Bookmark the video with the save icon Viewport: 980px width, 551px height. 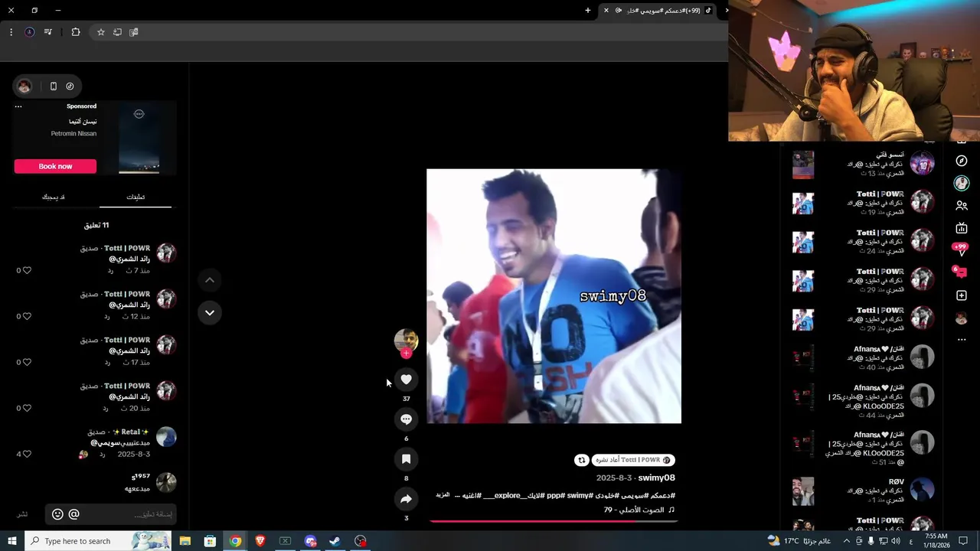(406, 459)
